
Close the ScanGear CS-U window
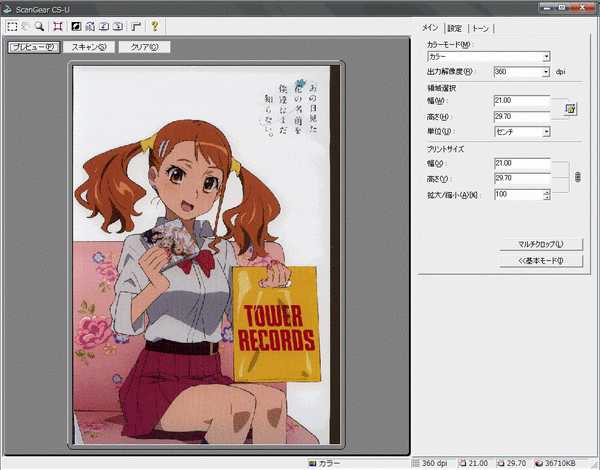582,7
